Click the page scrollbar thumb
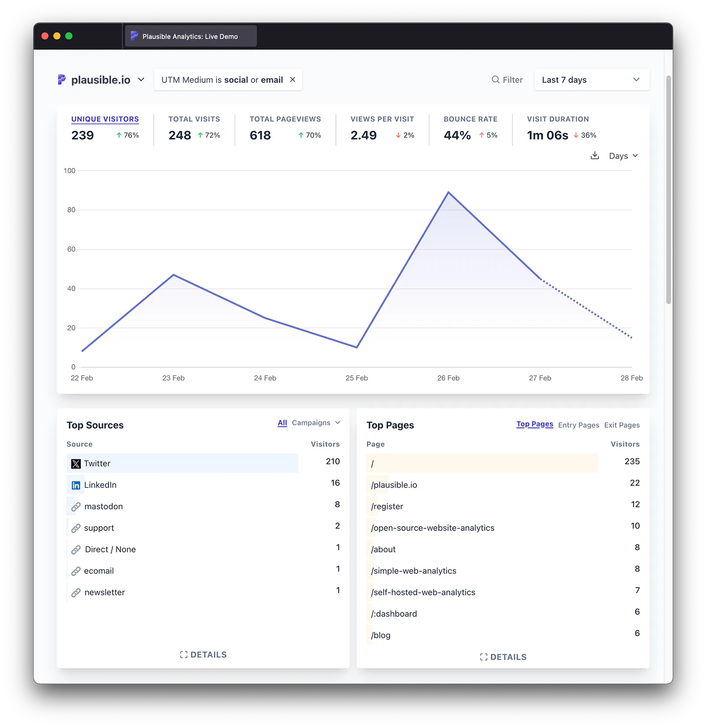 pyautogui.click(x=668, y=190)
